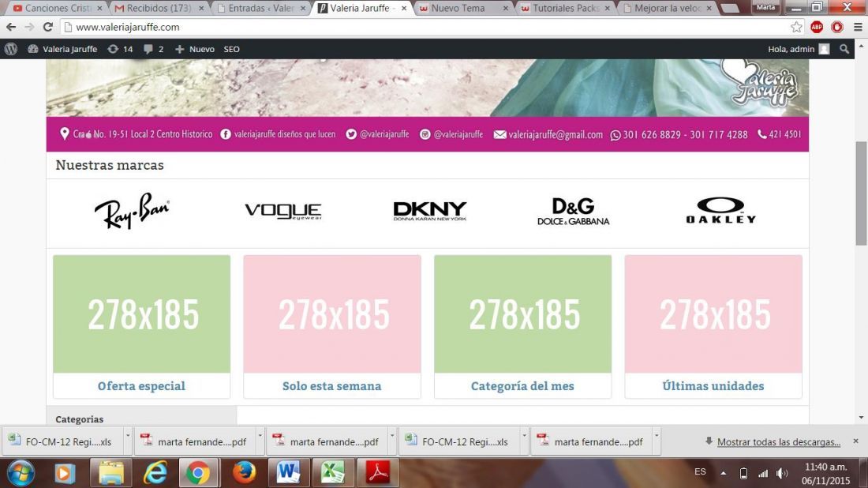Open the WordPress logo menu in admin bar
This screenshot has width=868, height=488.
11,49
